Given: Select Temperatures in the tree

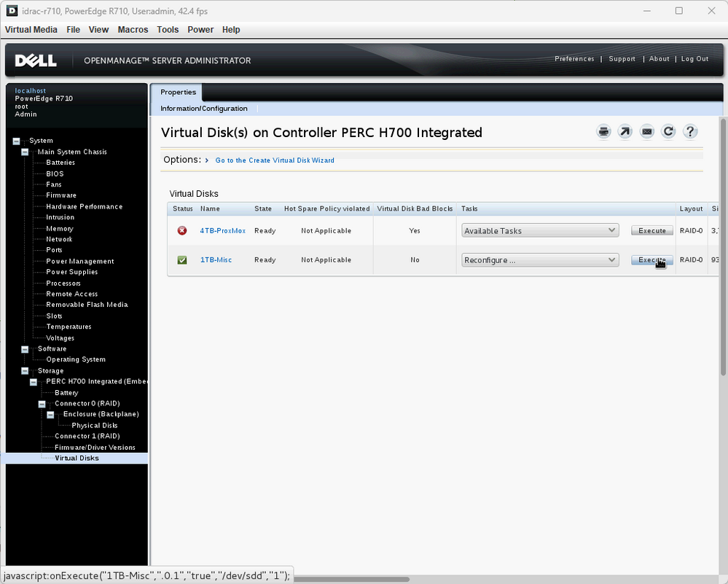Looking at the screenshot, I should (x=69, y=327).
